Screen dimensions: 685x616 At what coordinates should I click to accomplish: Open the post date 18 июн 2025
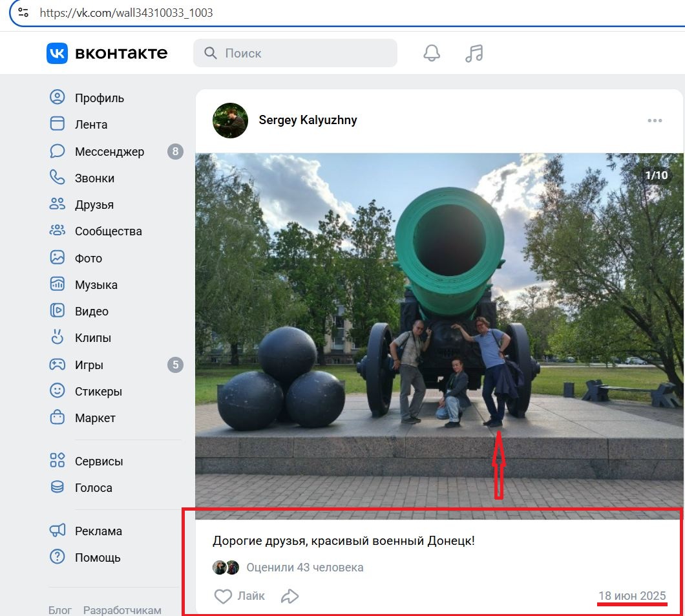631,596
